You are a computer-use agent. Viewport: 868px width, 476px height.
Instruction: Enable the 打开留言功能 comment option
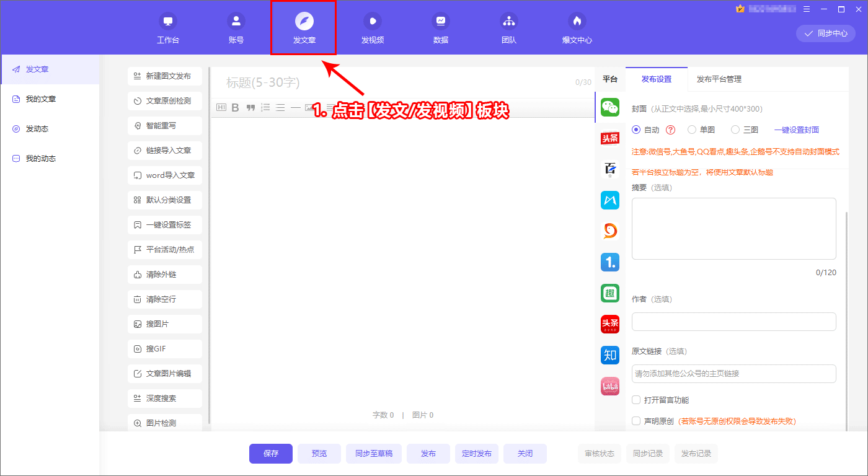click(636, 400)
